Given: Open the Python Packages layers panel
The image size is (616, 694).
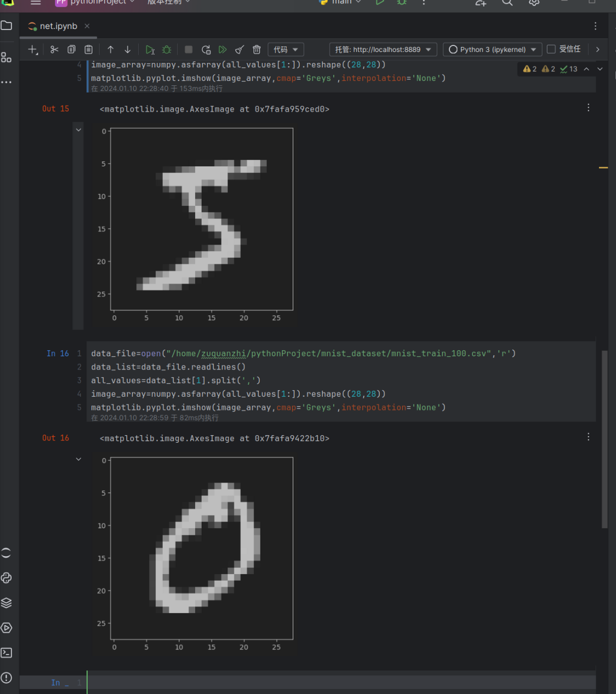Looking at the screenshot, I should (x=7, y=603).
